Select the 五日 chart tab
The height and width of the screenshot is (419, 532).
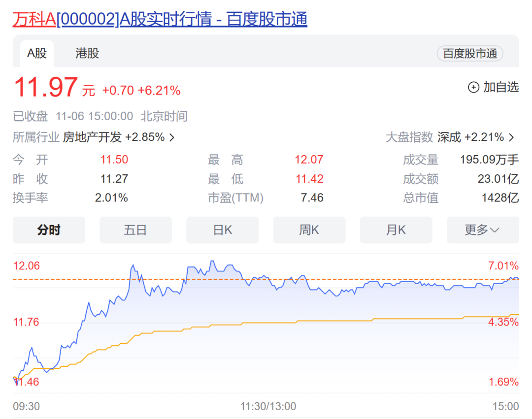[x=136, y=230]
